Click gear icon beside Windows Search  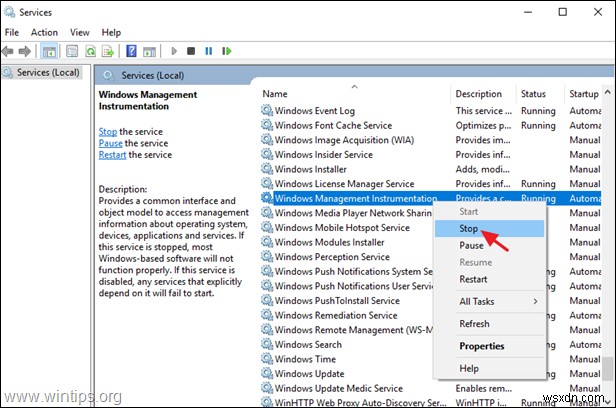[267, 344]
